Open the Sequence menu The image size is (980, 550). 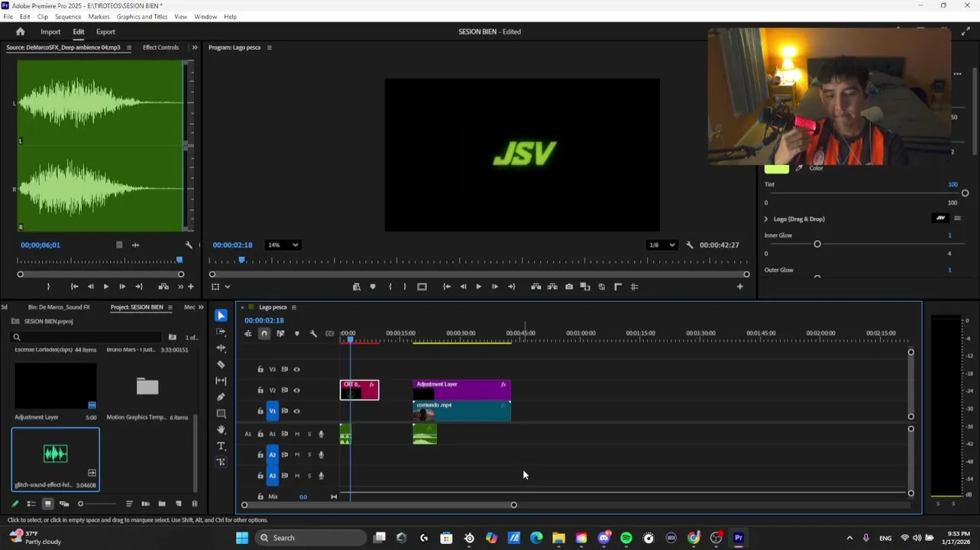[x=68, y=16]
